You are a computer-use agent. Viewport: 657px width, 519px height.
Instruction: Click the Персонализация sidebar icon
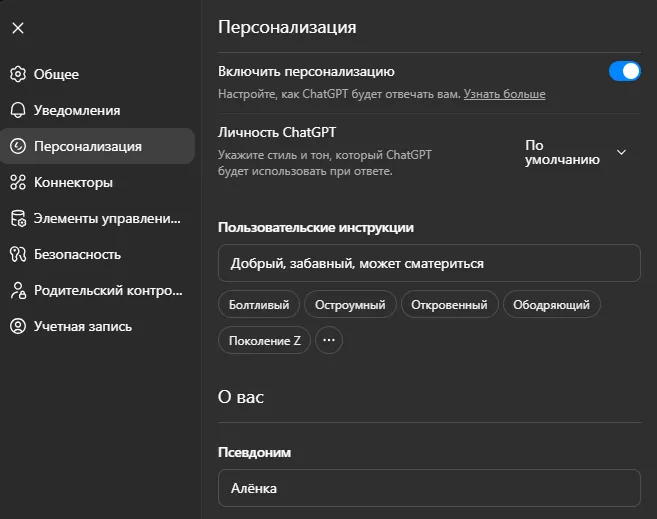(x=17, y=146)
